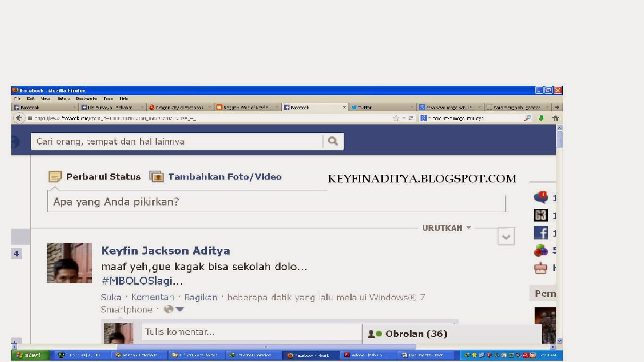This screenshot has width=644, height=362.
Task: Click the black G3 app icon in sidebar
Action: [x=541, y=215]
